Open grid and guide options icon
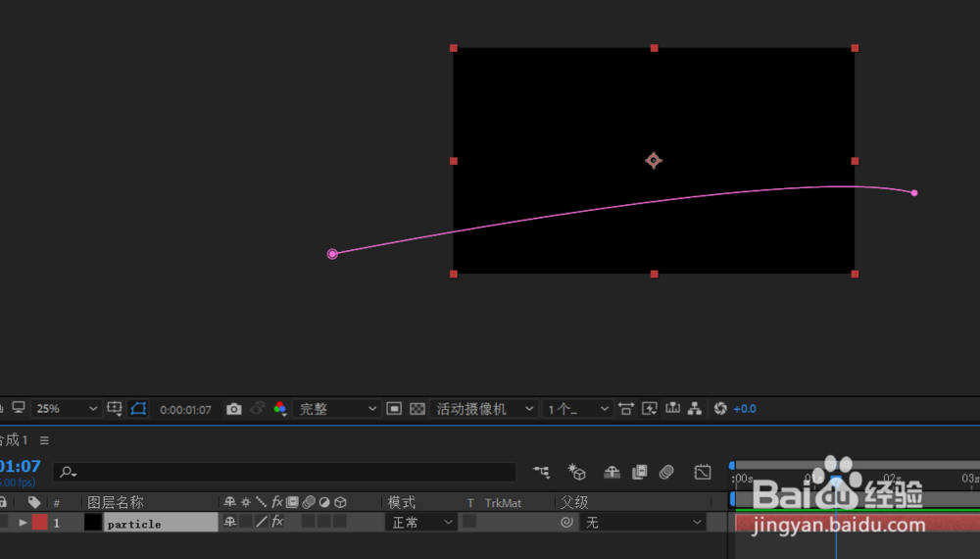The image size is (980, 559). coord(115,408)
